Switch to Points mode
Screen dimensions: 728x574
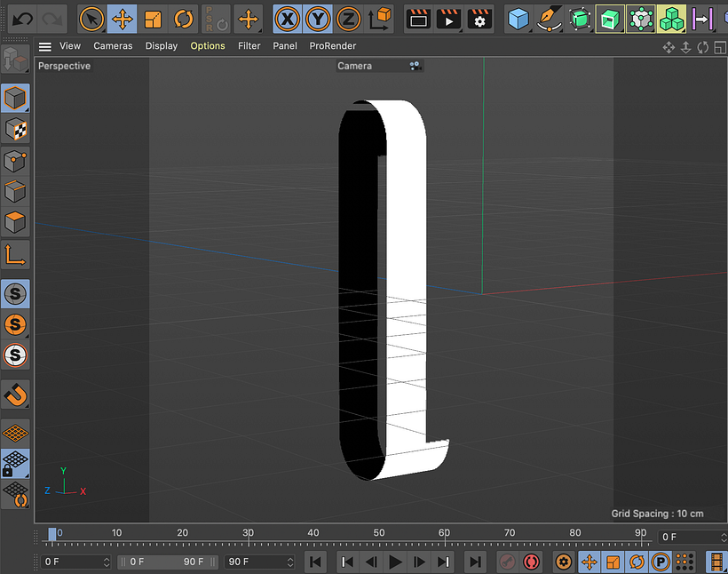click(x=15, y=161)
